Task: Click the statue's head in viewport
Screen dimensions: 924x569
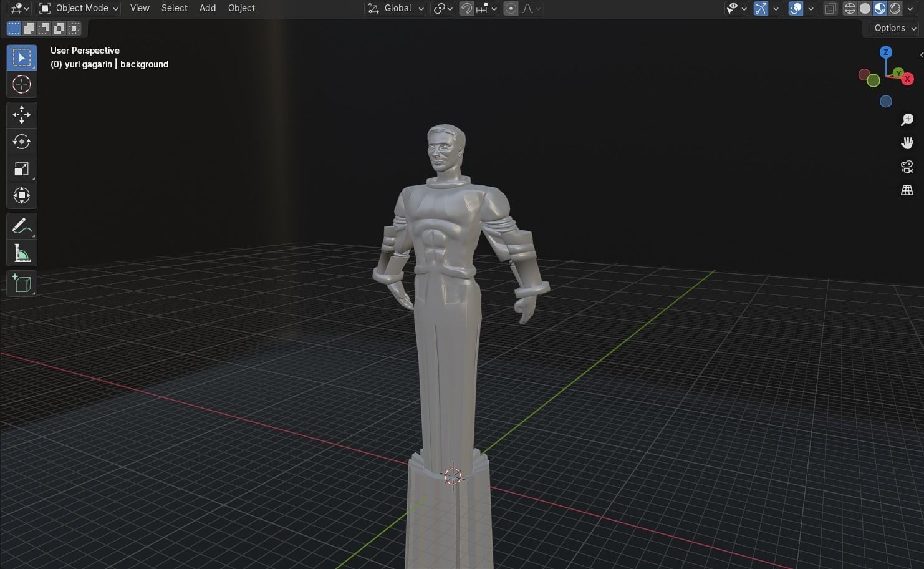Action: (x=446, y=150)
